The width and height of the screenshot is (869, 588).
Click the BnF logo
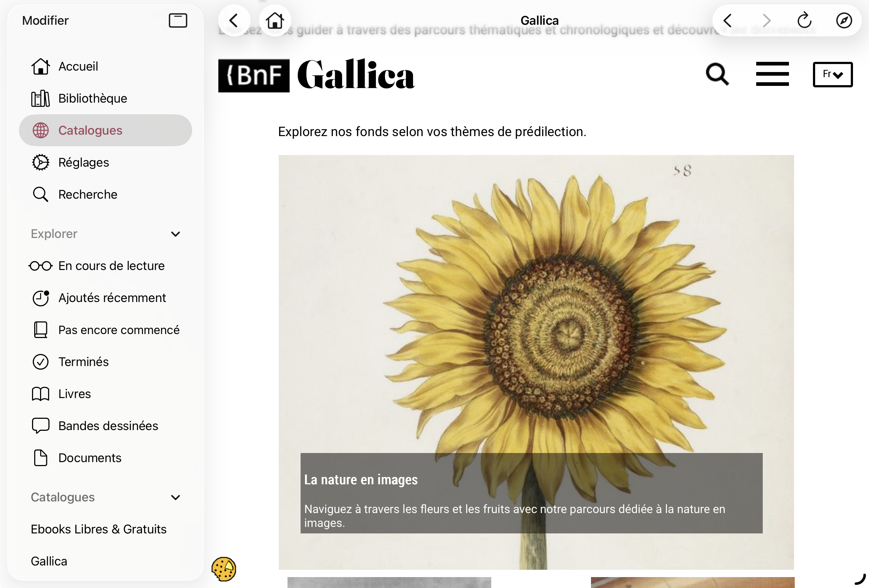254,76
